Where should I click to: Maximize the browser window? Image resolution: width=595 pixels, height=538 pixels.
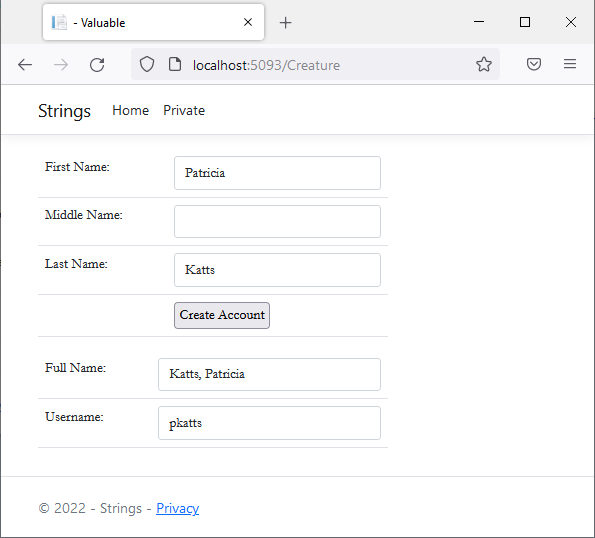pyautogui.click(x=525, y=22)
